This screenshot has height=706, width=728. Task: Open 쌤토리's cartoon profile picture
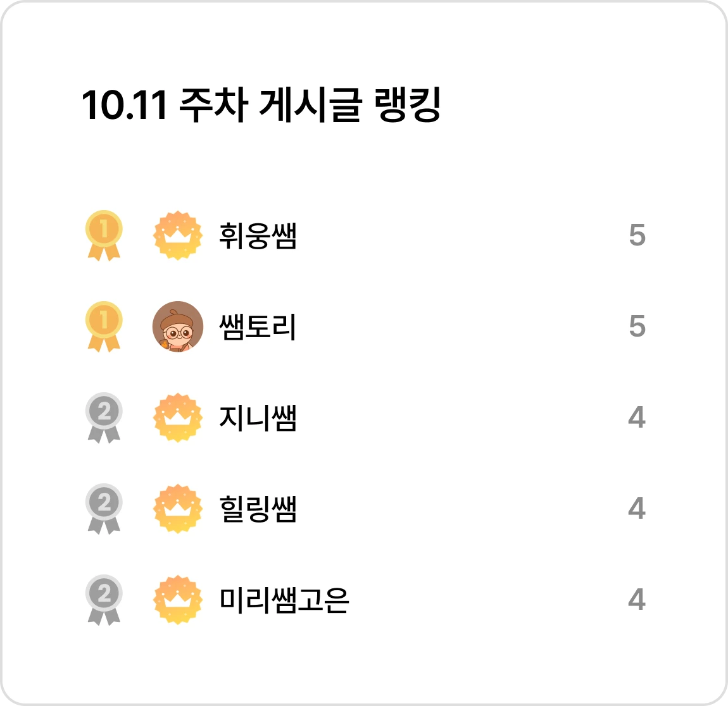(x=178, y=326)
